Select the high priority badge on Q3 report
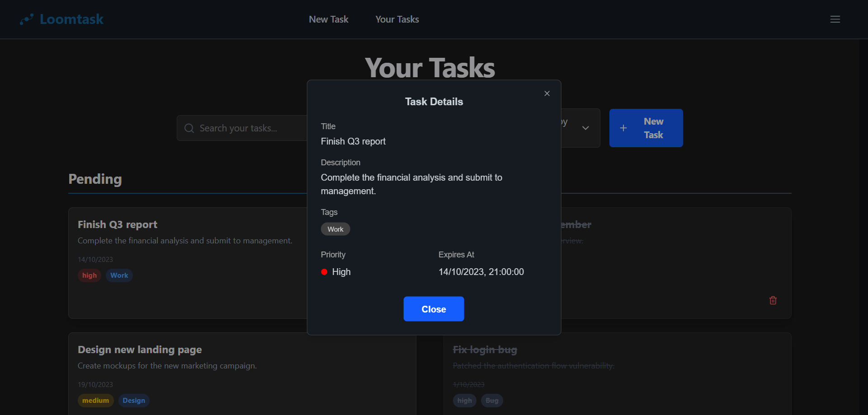The height and width of the screenshot is (415, 868). (90, 275)
